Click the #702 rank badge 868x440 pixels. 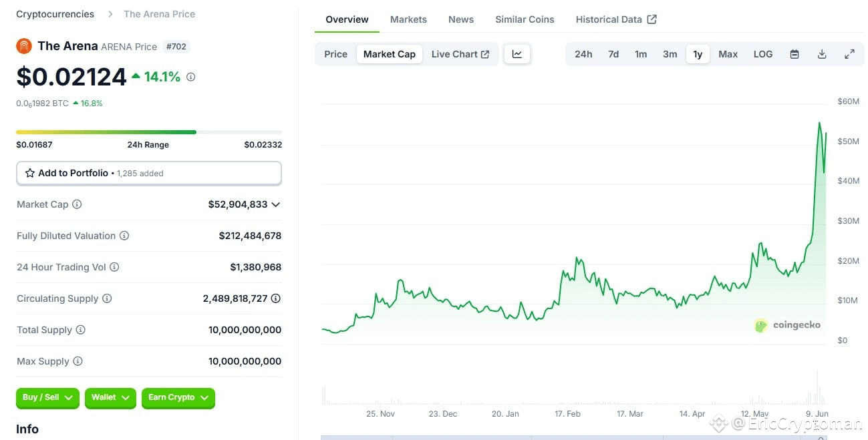176,46
